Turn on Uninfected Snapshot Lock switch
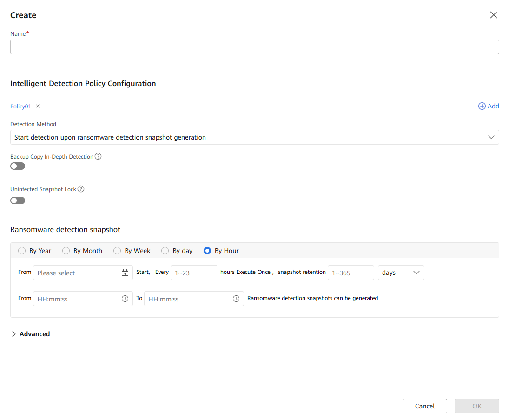 point(18,200)
